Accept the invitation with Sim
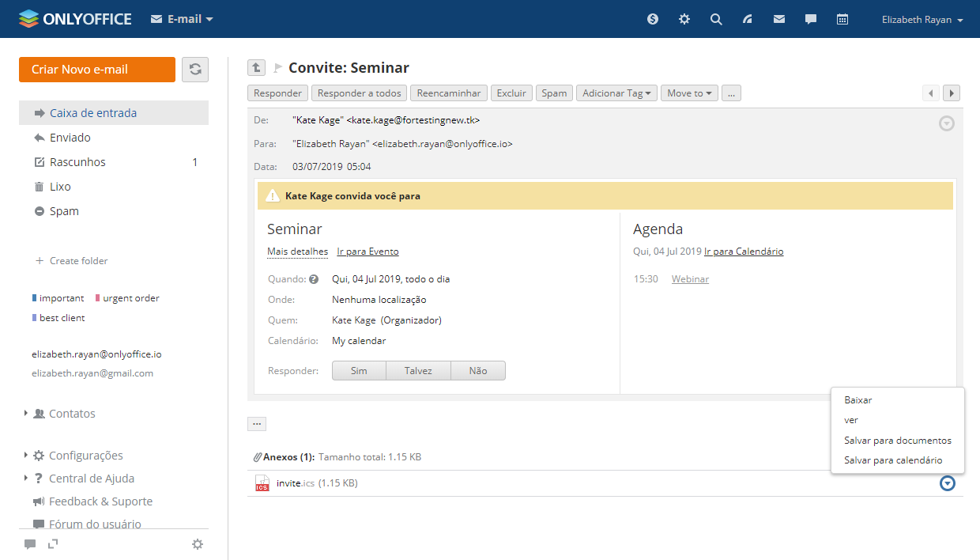Viewport: 980px width, 560px height. pyautogui.click(x=359, y=371)
